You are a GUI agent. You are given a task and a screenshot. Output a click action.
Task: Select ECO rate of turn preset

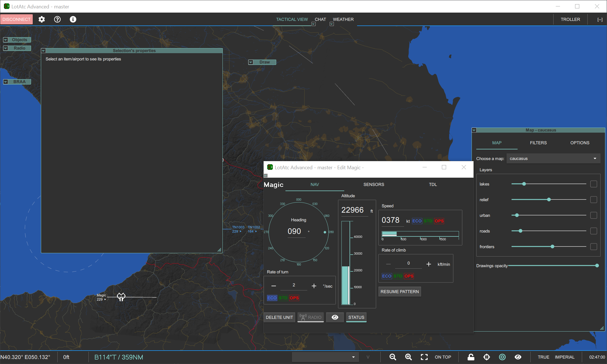click(x=272, y=298)
